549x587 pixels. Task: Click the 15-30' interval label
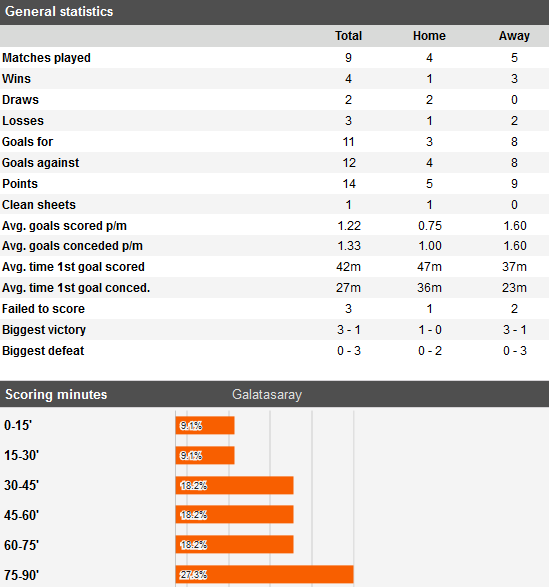pos(21,456)
